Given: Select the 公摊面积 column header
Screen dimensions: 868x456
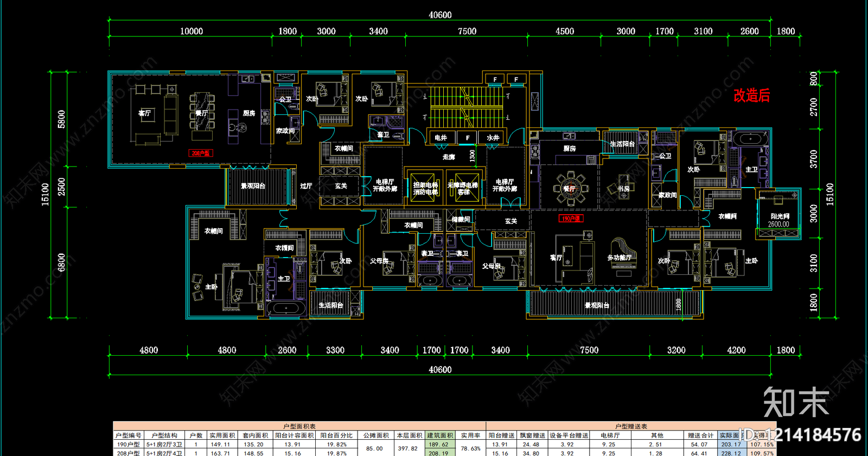Looking at the screenshot, I should (x=376, y=435).
